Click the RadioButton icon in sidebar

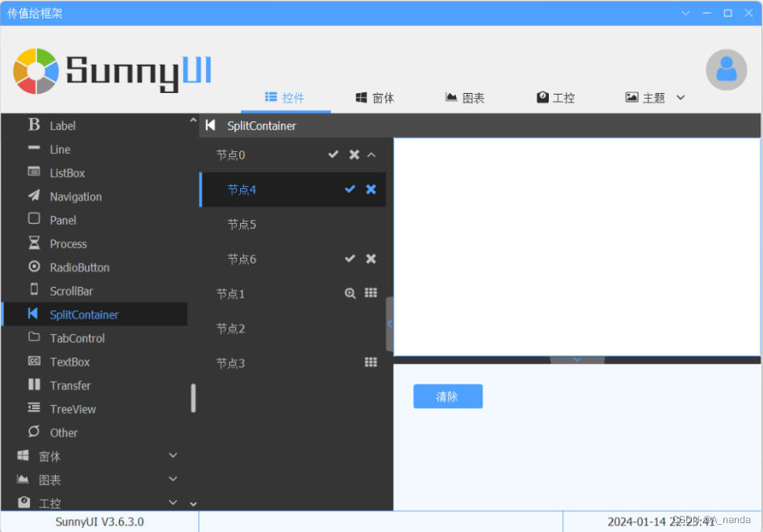(34, 266)
